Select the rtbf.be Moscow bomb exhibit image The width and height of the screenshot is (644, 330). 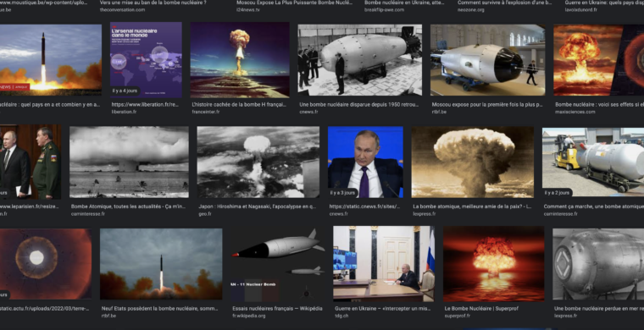(487, 60)
